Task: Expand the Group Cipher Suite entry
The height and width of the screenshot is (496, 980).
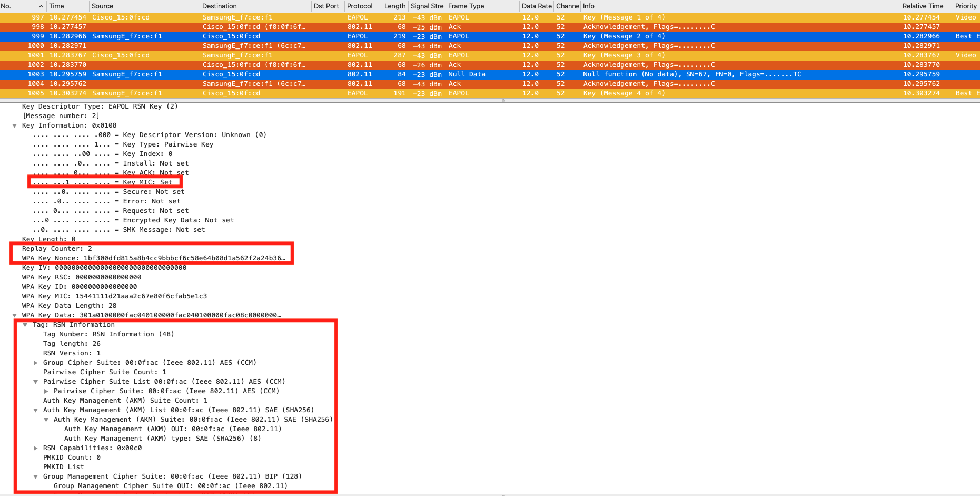Action: pos(35,363)
